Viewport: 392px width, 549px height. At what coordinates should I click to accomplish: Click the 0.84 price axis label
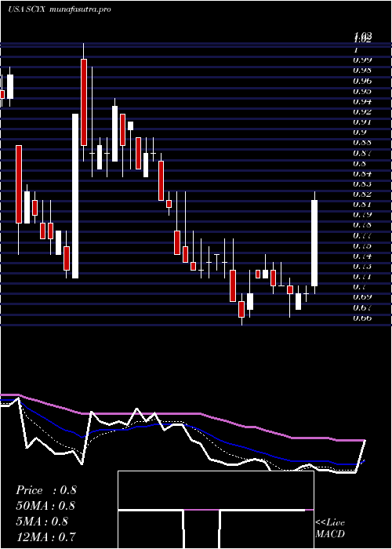362,173
